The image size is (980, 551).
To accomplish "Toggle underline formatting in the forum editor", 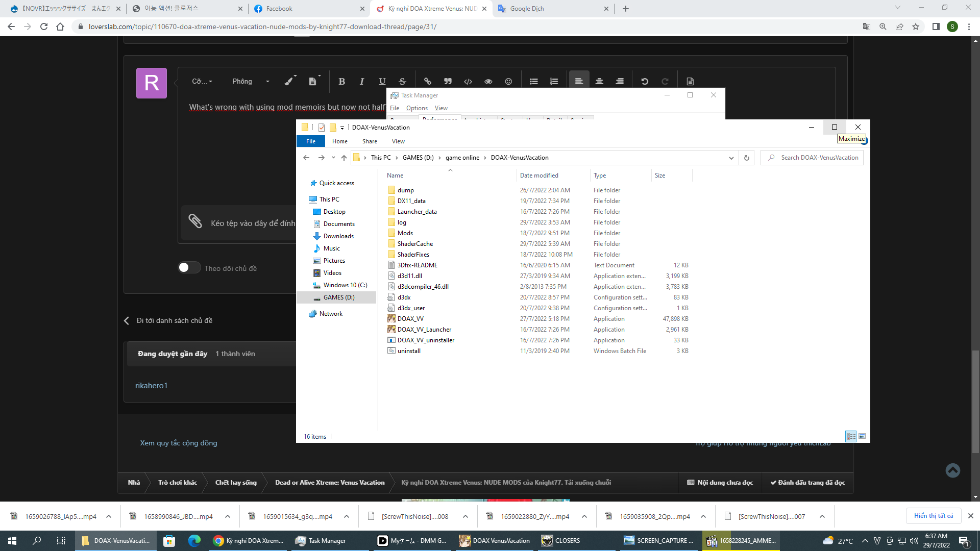I will coord(382,81).
